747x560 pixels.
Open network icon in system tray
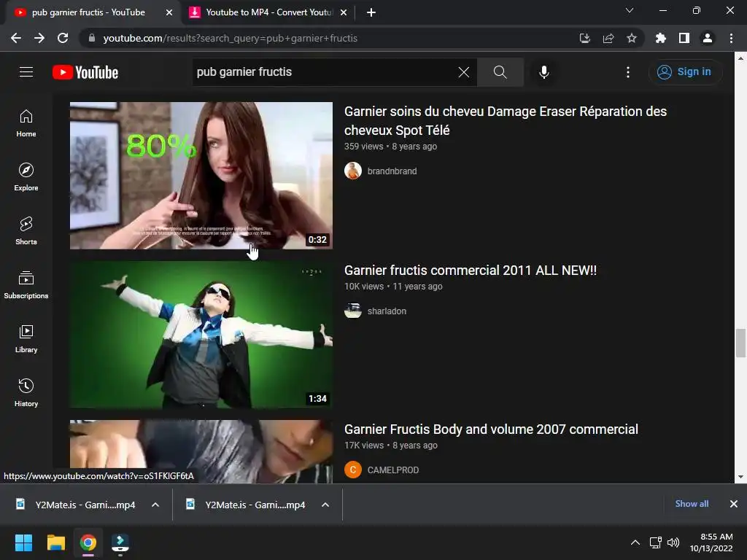click(x=656, y=542)
